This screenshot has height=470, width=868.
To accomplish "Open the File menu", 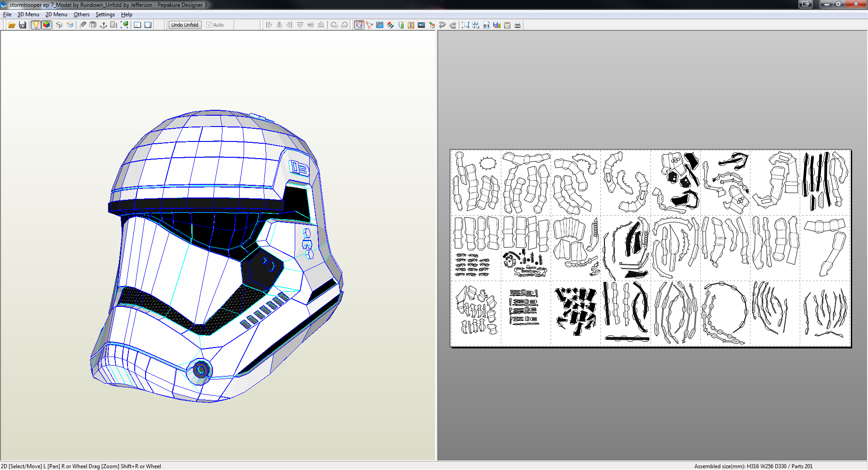I will tap(7, 14).
